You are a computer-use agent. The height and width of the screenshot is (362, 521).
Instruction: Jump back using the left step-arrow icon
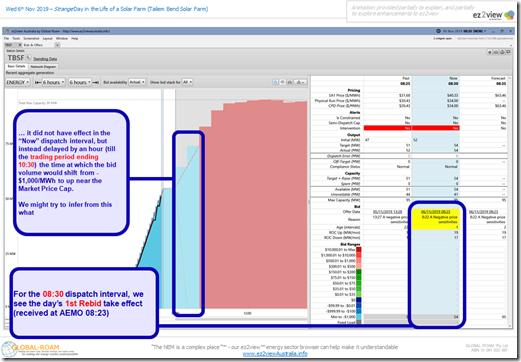pos(38,82)
